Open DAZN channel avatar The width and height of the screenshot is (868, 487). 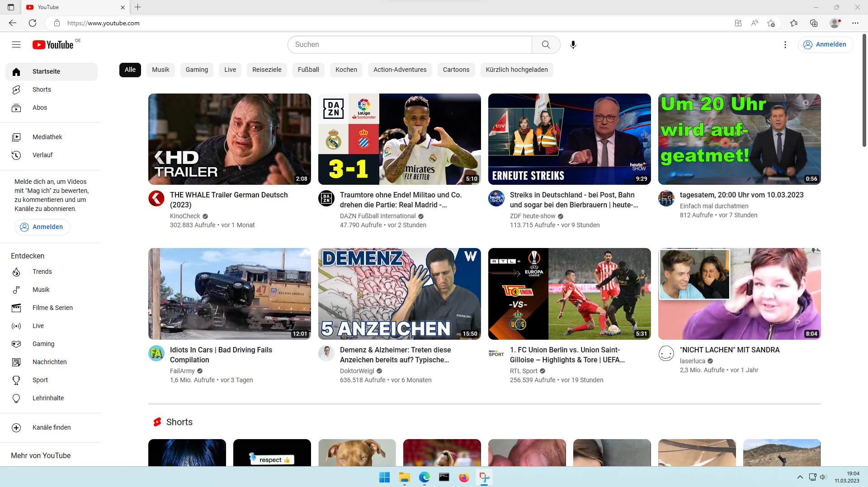(326, 198)
